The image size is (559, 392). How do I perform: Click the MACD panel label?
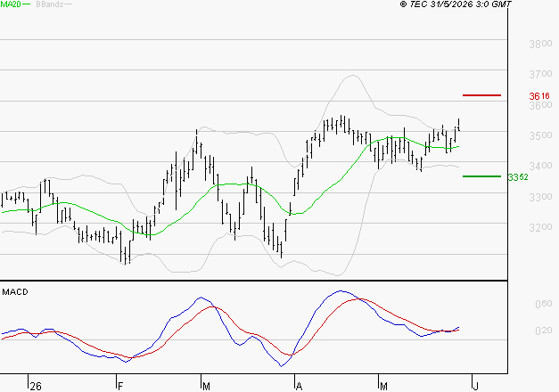[15, 292]
